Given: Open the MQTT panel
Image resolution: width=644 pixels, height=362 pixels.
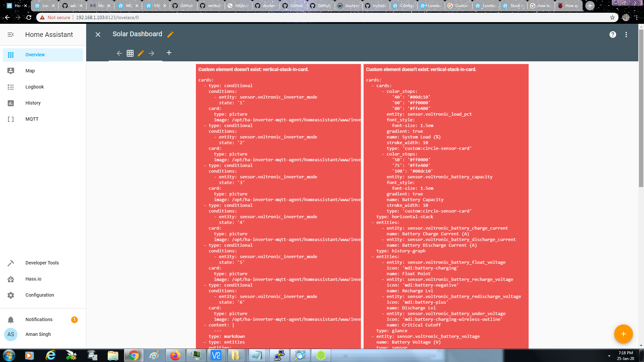Looking at the screenshot, I should [x=32, y=119].
